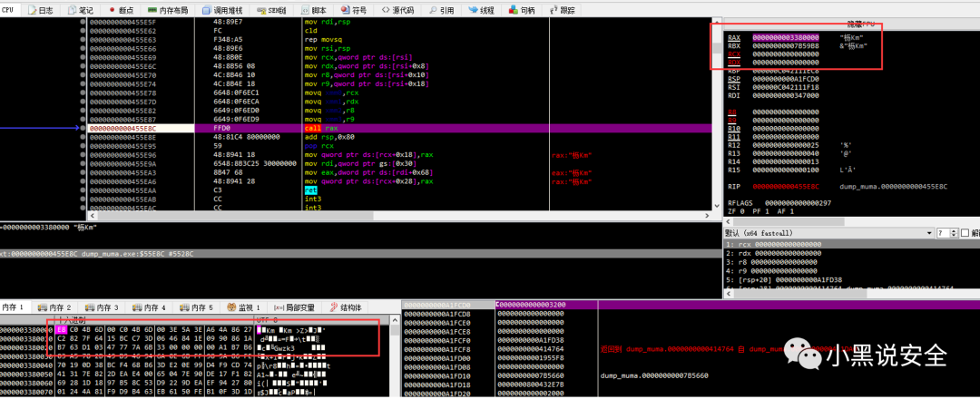Image resolution: width=980 pixels, height=399 pixels.
Task: Click the RIP register value 0000000000455E8C
Action: tap(786, 186)
